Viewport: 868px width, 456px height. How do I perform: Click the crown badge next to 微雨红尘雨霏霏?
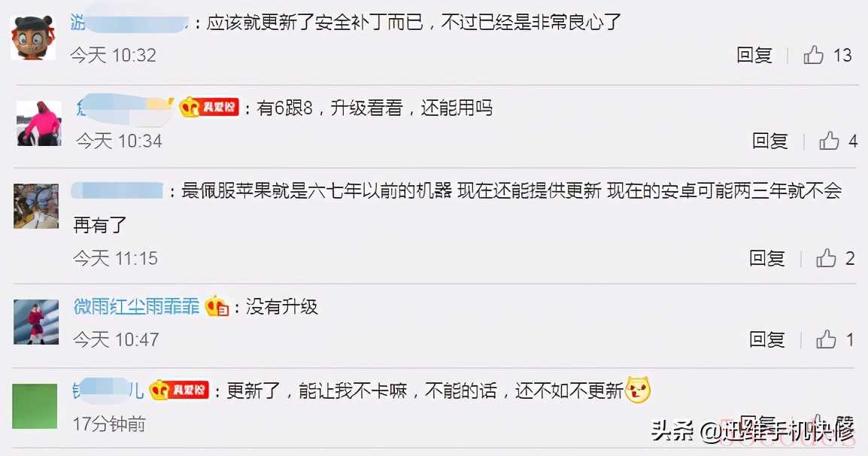pos(217,306)
